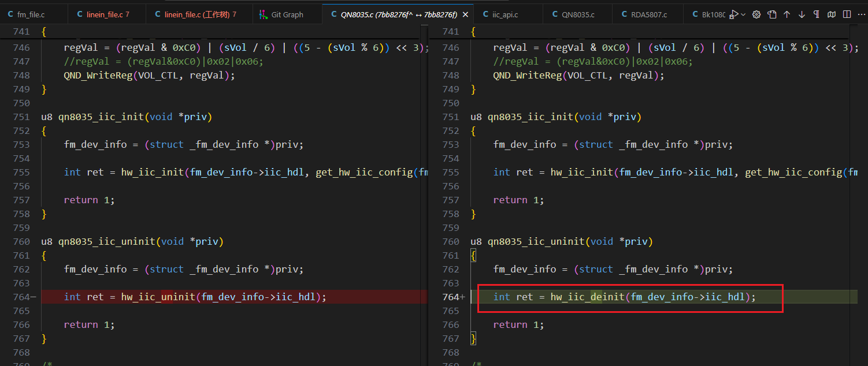Screen dimensions: 868x366
Task: Click regVal assignment on right pane line 746
Action: (x=676, y=47)
